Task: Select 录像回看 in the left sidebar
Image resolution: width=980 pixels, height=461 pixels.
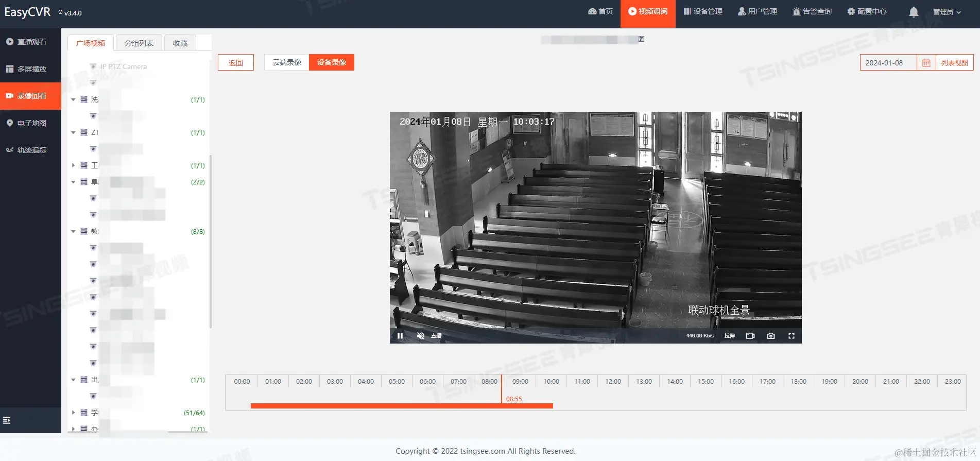Action: 30,96
